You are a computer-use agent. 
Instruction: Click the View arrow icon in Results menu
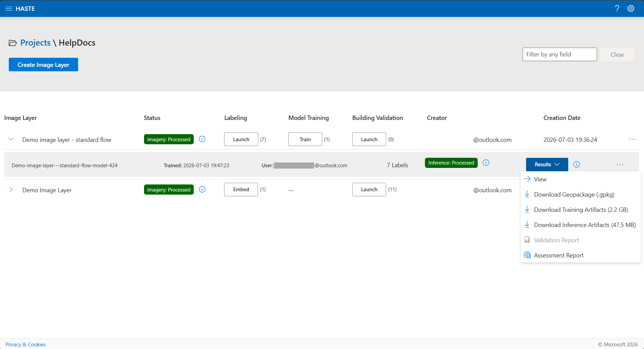527,179
